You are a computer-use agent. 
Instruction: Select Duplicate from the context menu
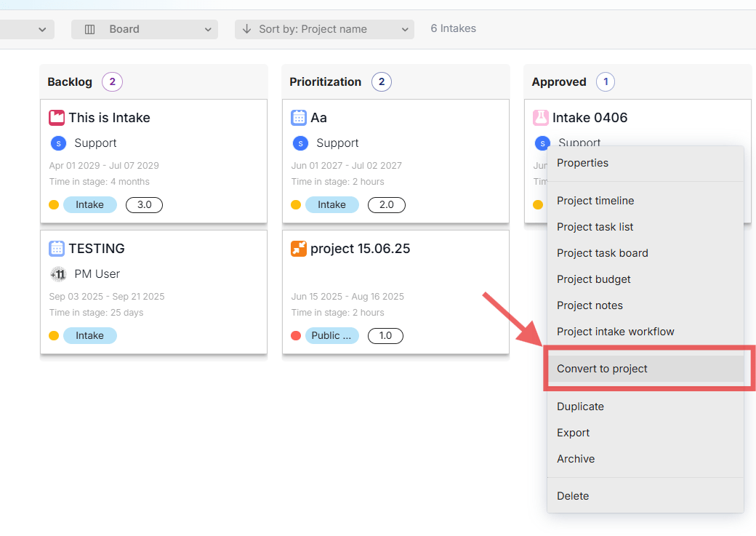click(x=580, y=407)
